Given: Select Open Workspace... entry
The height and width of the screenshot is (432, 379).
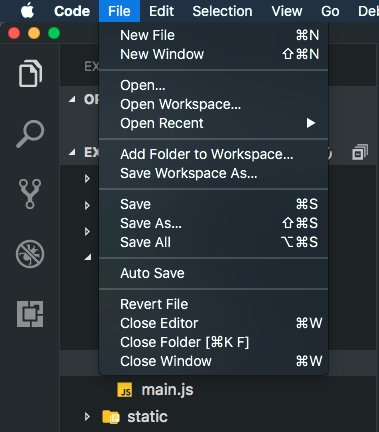Looking at the screenshot, I should pos(214,104).
